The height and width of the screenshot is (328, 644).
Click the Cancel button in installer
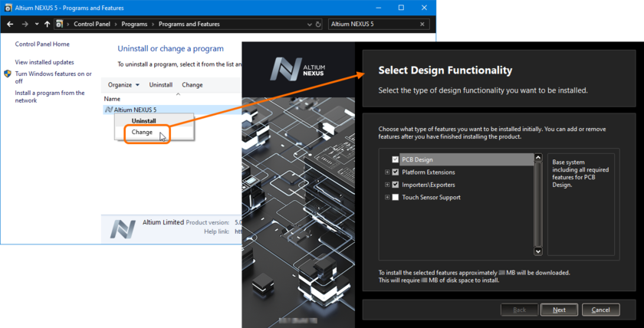point(601,310)
